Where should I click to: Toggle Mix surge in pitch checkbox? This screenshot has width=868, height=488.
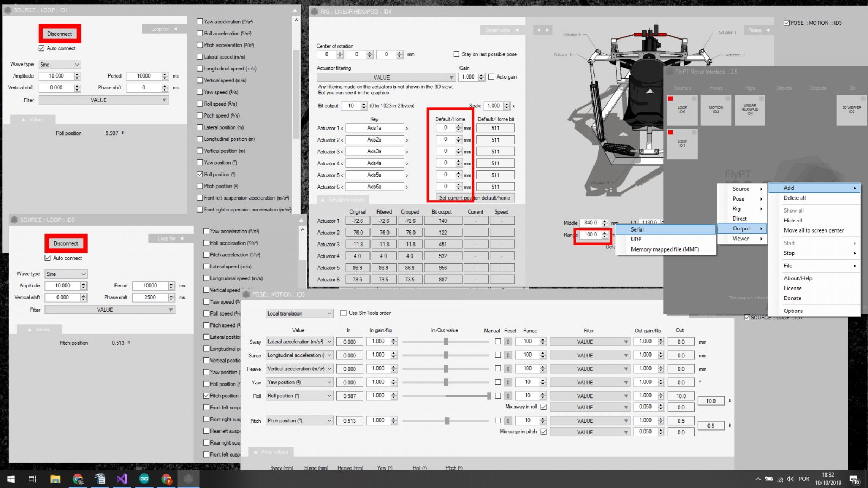pyautogui.click(x=544, y=432)
